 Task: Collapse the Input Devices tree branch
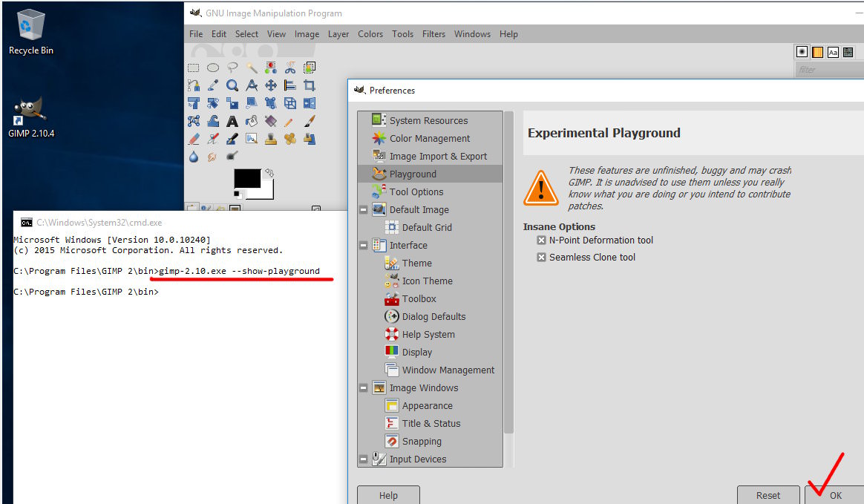[x=364, y=459]
